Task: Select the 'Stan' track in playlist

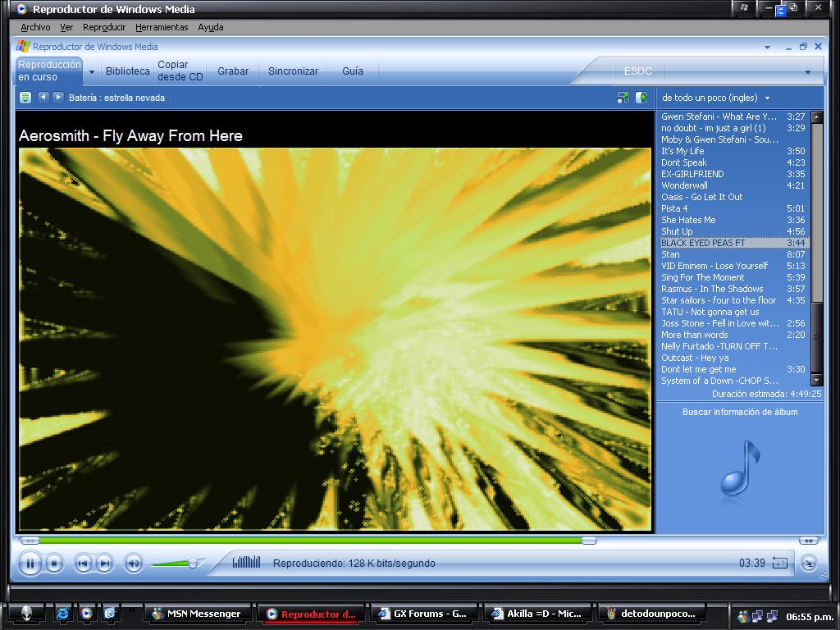Action: [x=733, y=254]
